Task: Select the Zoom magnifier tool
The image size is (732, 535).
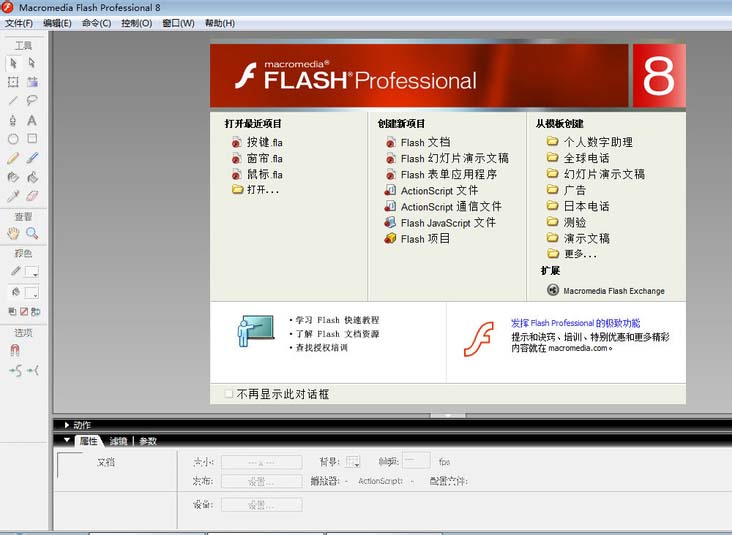Action: click(32, 233)
